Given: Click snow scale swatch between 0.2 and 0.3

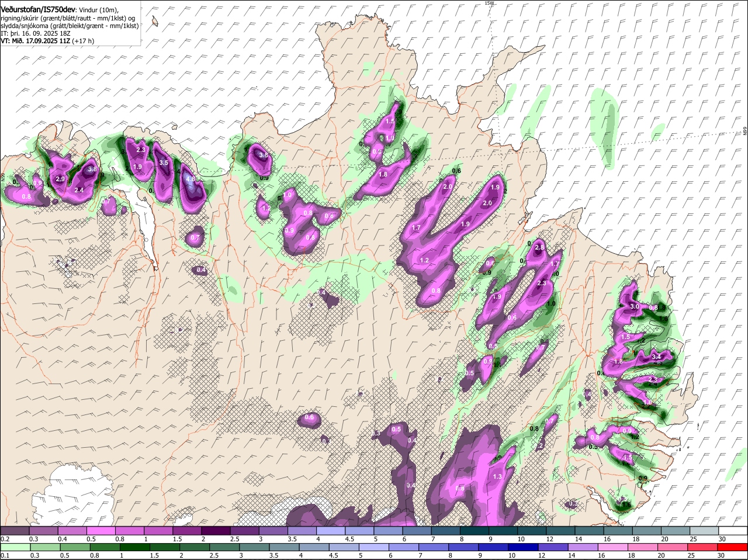Looking at the screenshot, I should coord(15,530).
